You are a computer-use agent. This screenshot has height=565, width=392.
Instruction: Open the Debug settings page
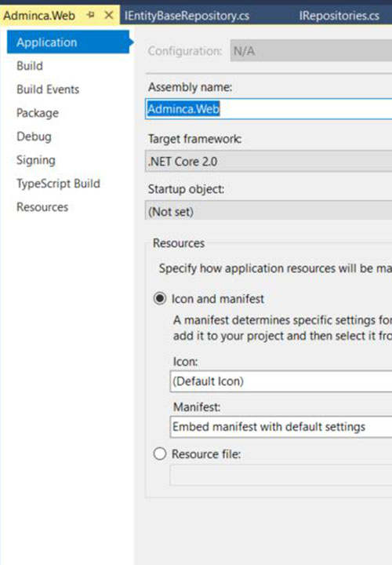click(34, 137)
